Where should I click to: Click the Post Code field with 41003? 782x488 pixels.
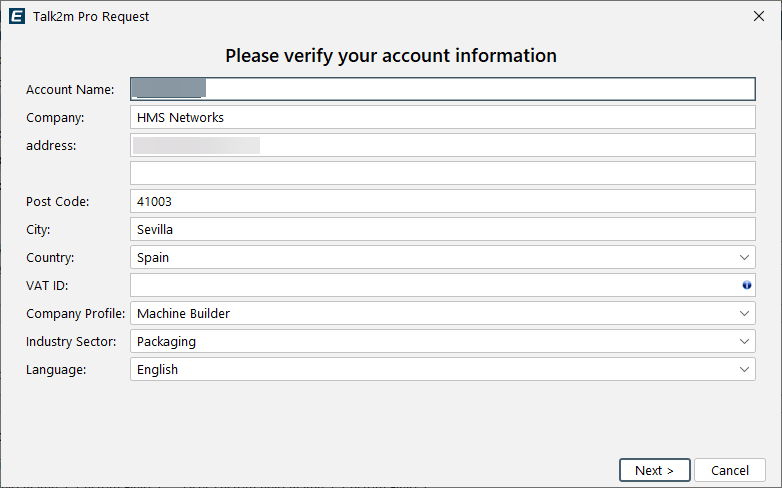(442, 201)
